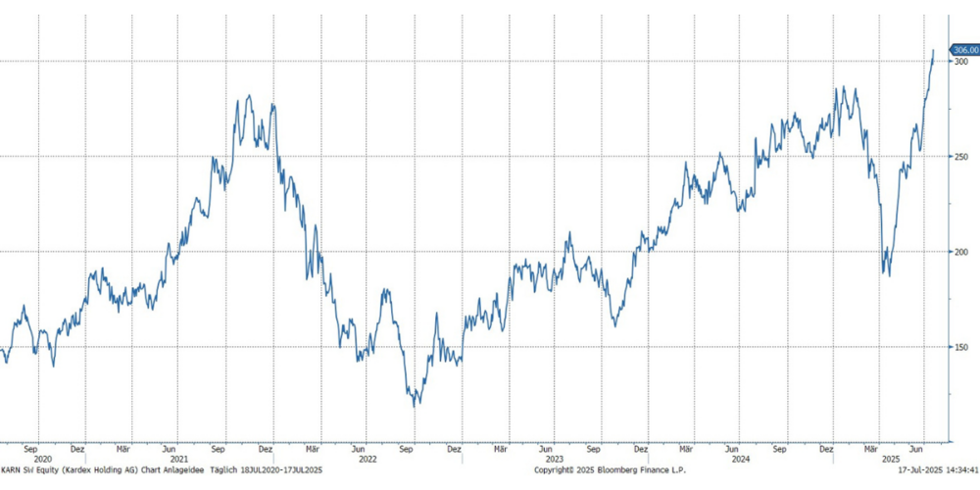Select the 2024 year label on the time axis
This screenshot has width=980, height=490.
coord(742,458)
